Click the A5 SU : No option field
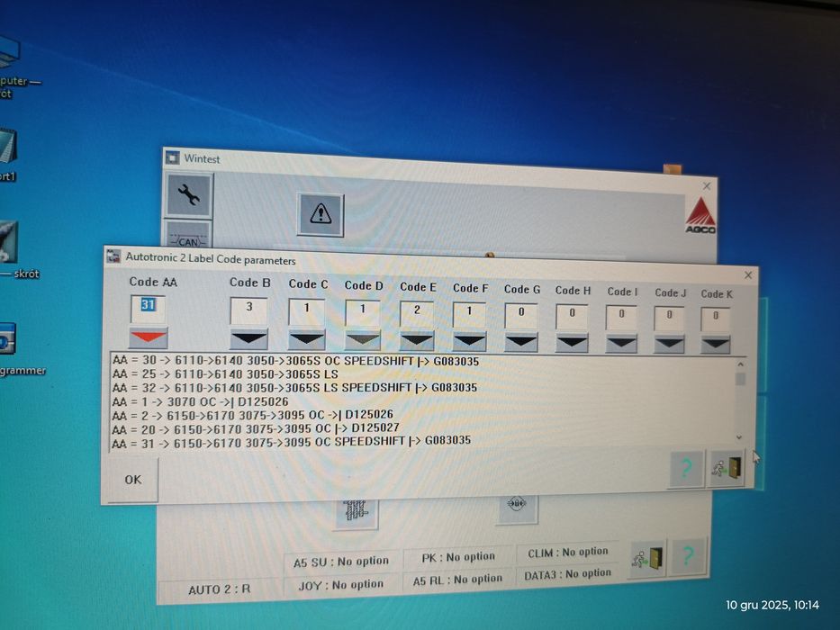Image resolution: width=840 pixels, height=630 pixels. [341, 562]
